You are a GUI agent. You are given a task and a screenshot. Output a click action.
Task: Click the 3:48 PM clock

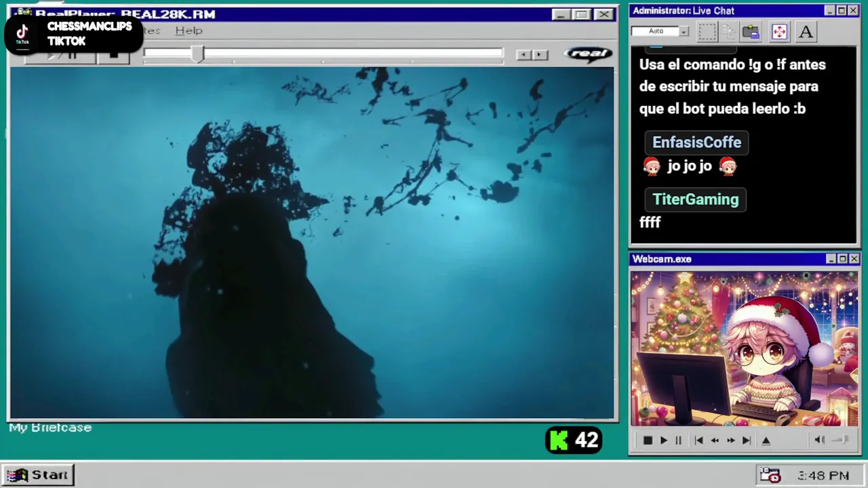tap(823, 476)
